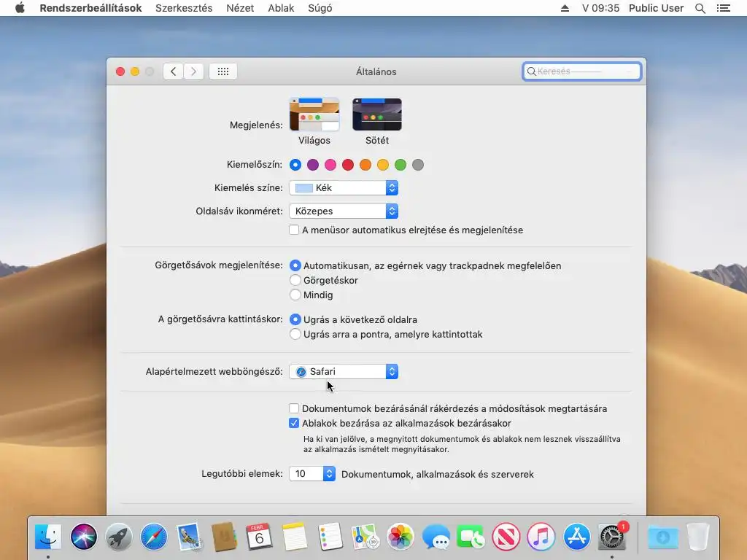This screenshot has height=560, width=747.
Task: Check ask to keep changes when closing documents
Action: [x=294, y=408]
